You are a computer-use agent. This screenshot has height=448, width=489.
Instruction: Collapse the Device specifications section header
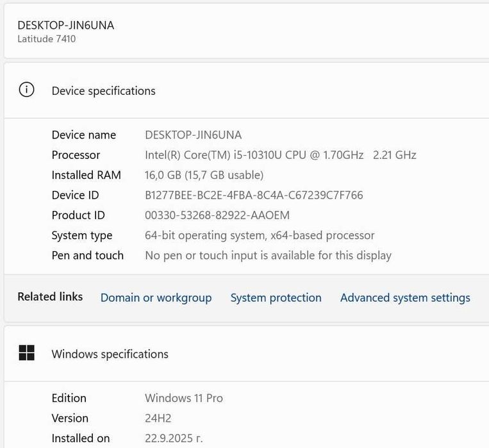click(x=256, y=90)
